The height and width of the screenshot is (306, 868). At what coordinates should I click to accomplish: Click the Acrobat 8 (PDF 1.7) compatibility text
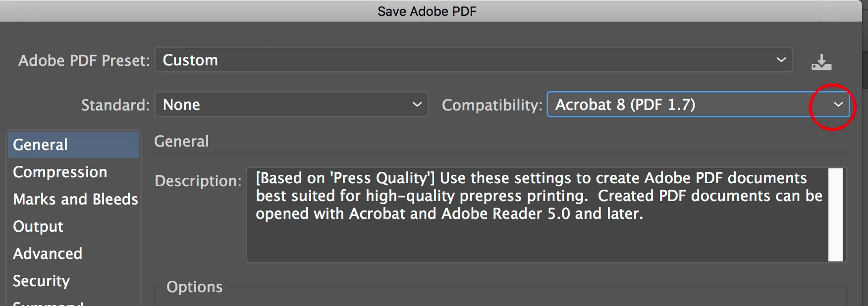(625, 105)
